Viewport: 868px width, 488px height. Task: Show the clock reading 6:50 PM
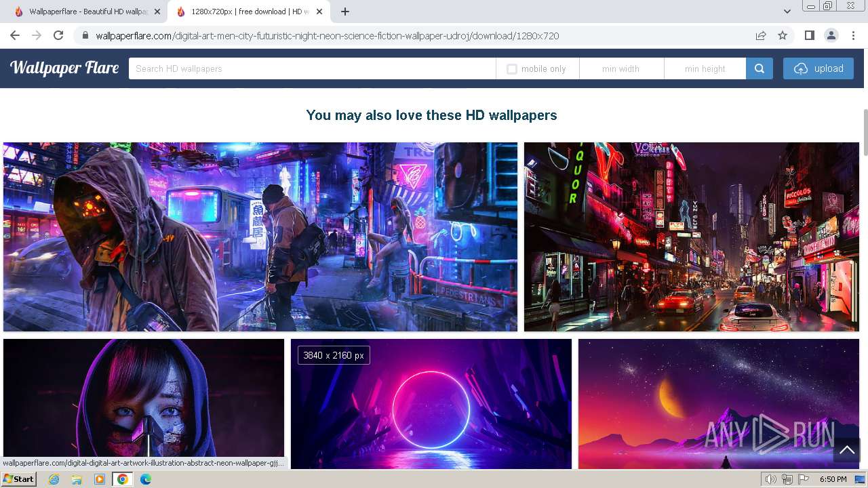[x=833, y=479]
